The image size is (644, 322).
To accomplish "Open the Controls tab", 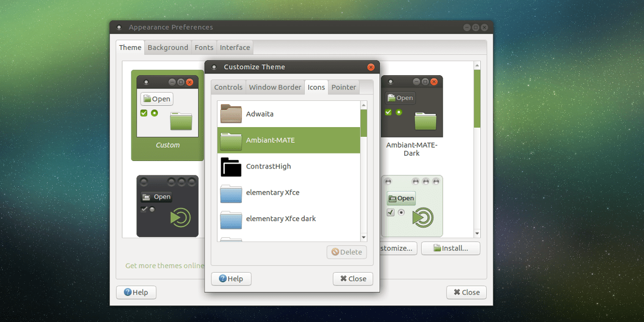I will point(228,87).
